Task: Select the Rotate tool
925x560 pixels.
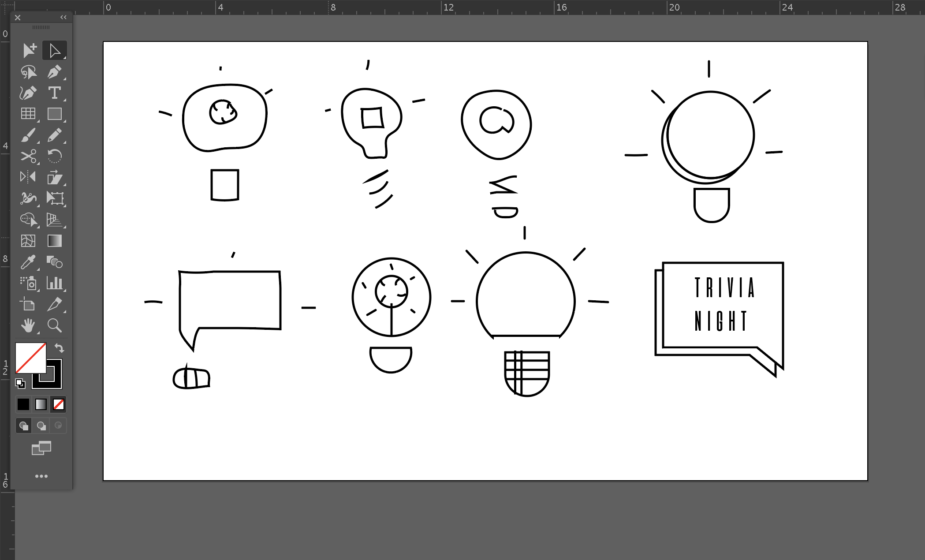Action: [x=54, y=156]
